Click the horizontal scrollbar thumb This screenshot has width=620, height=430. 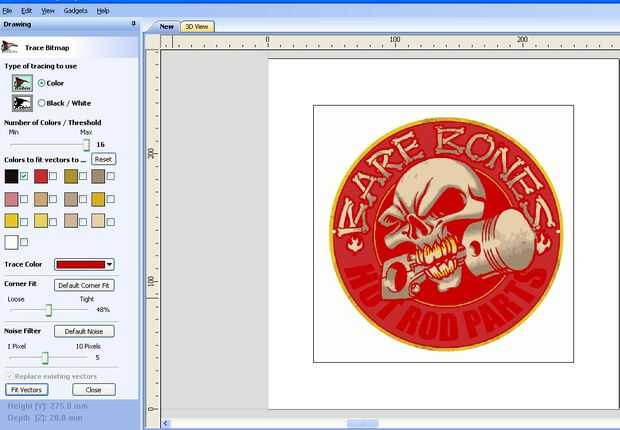coord(363,423)
